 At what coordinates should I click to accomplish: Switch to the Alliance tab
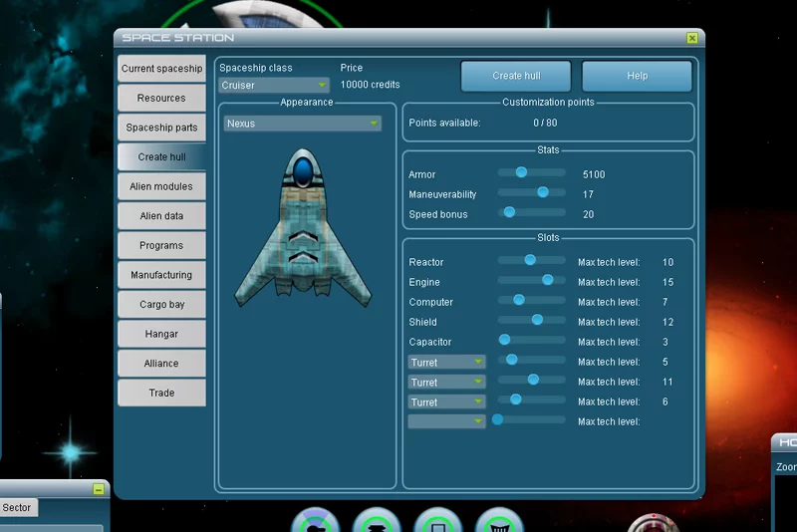point(161,363)
